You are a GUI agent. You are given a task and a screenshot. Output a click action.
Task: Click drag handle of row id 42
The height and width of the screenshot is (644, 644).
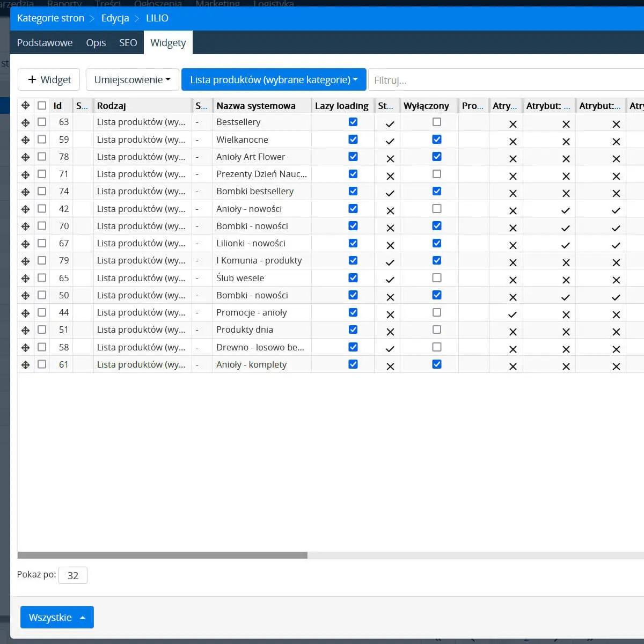click(25, 209)
